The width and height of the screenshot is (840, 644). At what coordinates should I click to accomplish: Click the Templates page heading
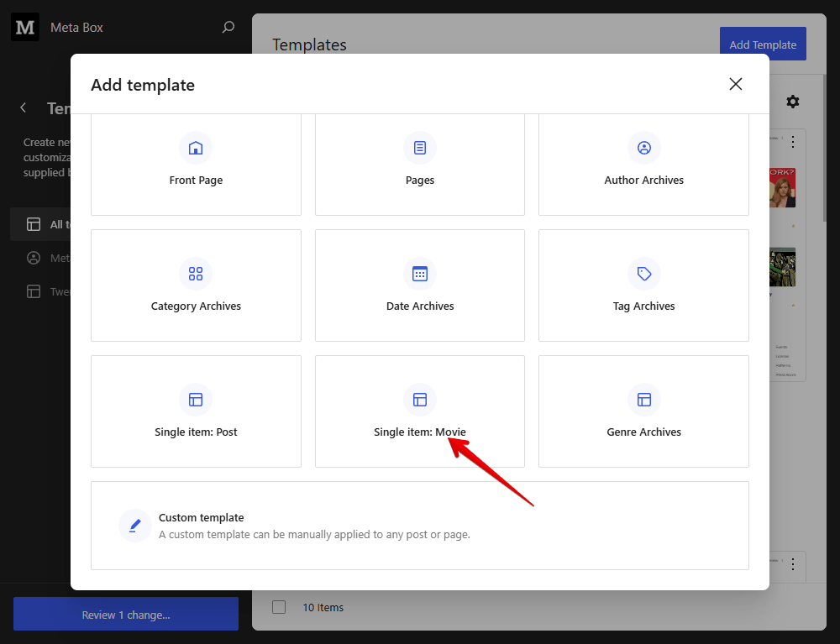tap(309, 45)
